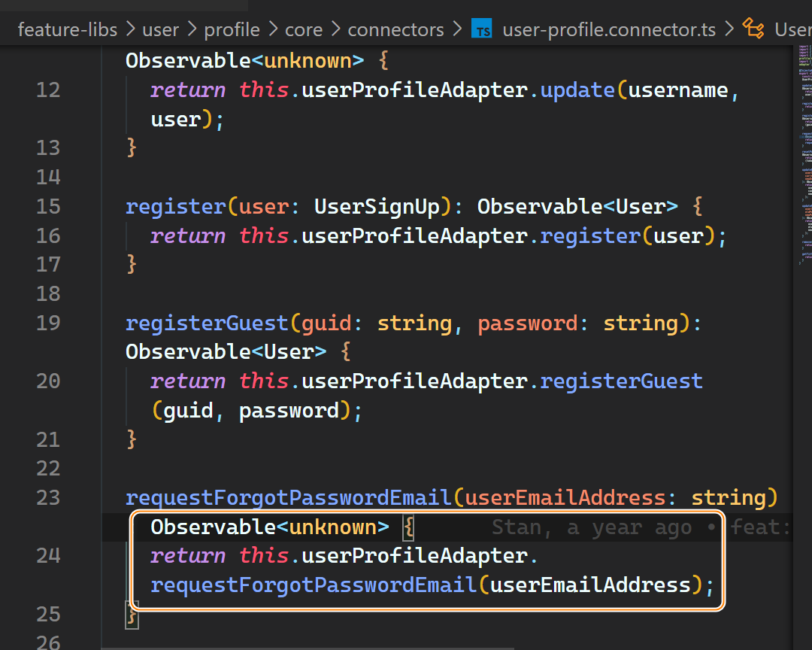Select the profile breadcrumb folder

pos(232,29)
